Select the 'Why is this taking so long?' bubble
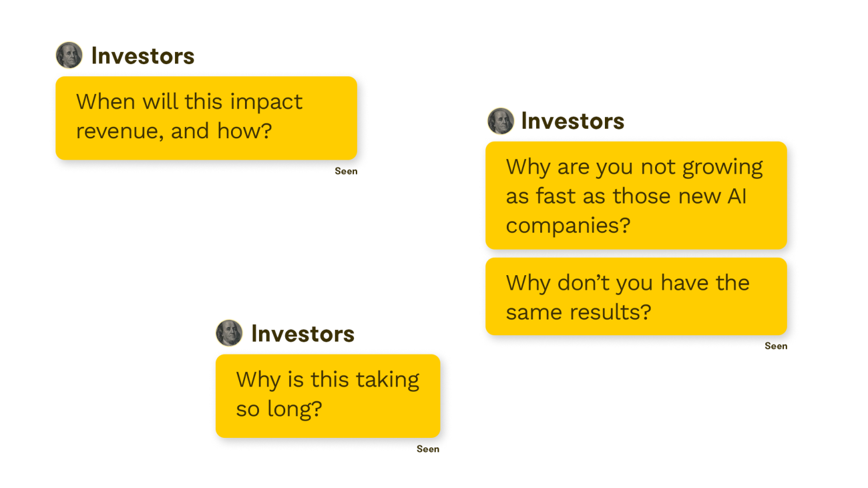Image resolution: width=868 pixels, height=488 pixels. [328, 396]
